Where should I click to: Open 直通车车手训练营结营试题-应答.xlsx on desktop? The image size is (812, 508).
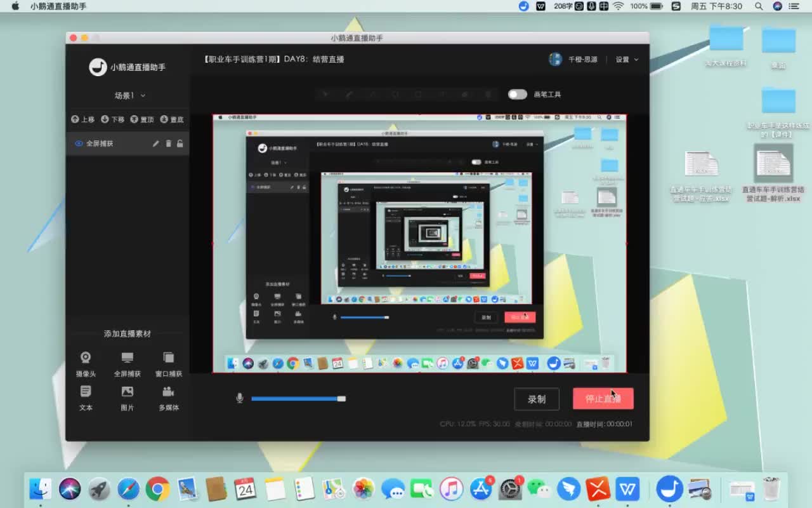[x=701, y=177]
